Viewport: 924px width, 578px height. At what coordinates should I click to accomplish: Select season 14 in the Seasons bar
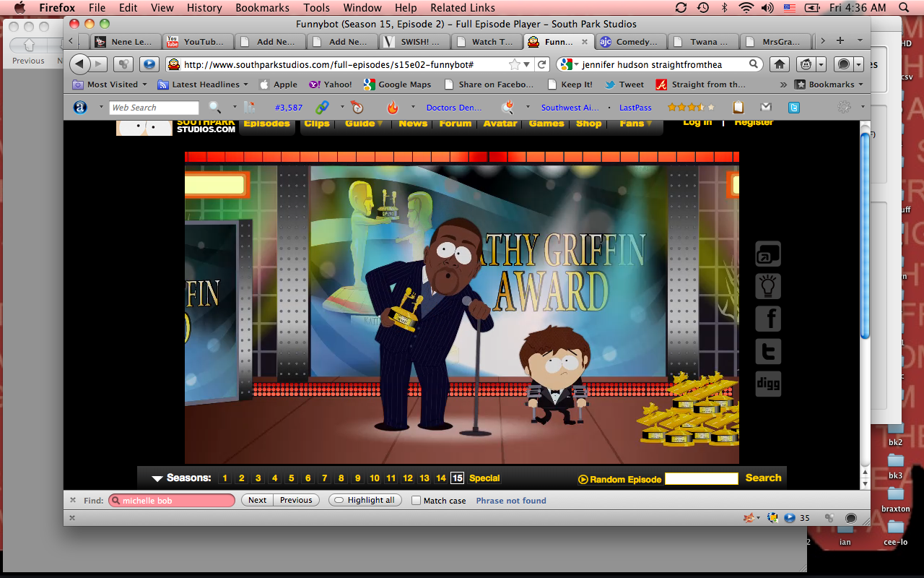[441, 478]
